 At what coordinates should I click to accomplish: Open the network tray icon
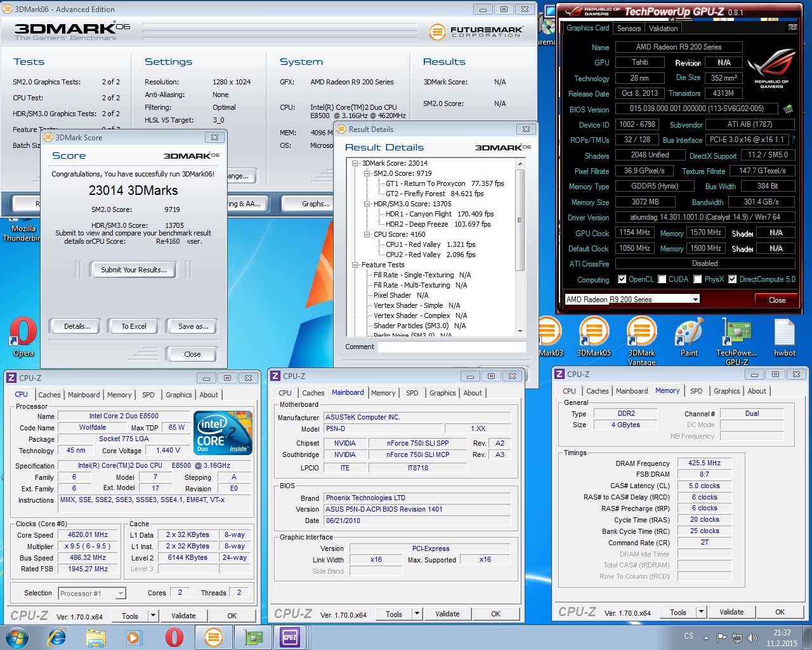click(x=737, y=637)
